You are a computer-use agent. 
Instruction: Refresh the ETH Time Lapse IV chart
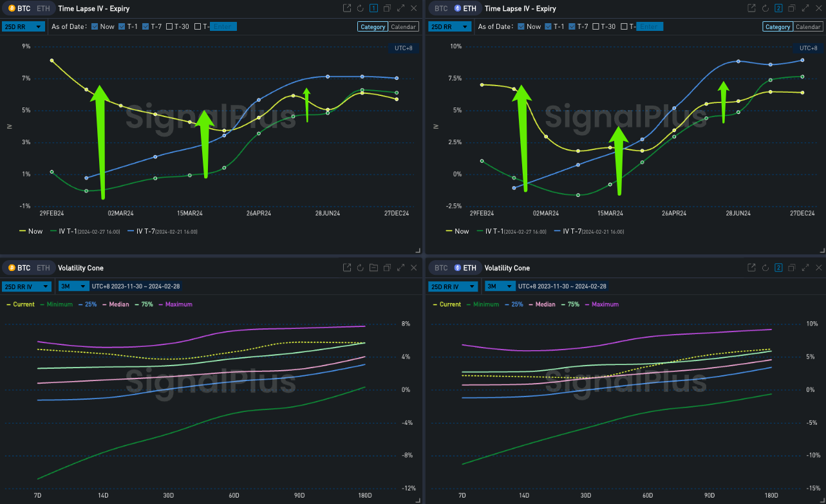(x=765, y=8)
